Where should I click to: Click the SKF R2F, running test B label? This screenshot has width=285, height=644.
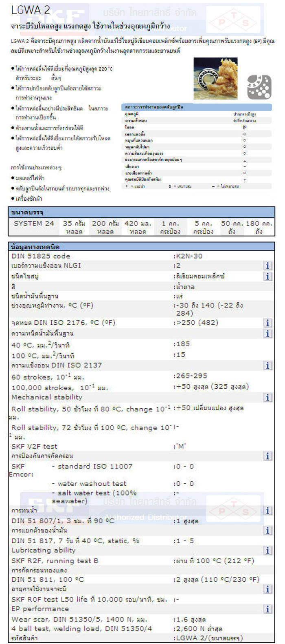55,561
